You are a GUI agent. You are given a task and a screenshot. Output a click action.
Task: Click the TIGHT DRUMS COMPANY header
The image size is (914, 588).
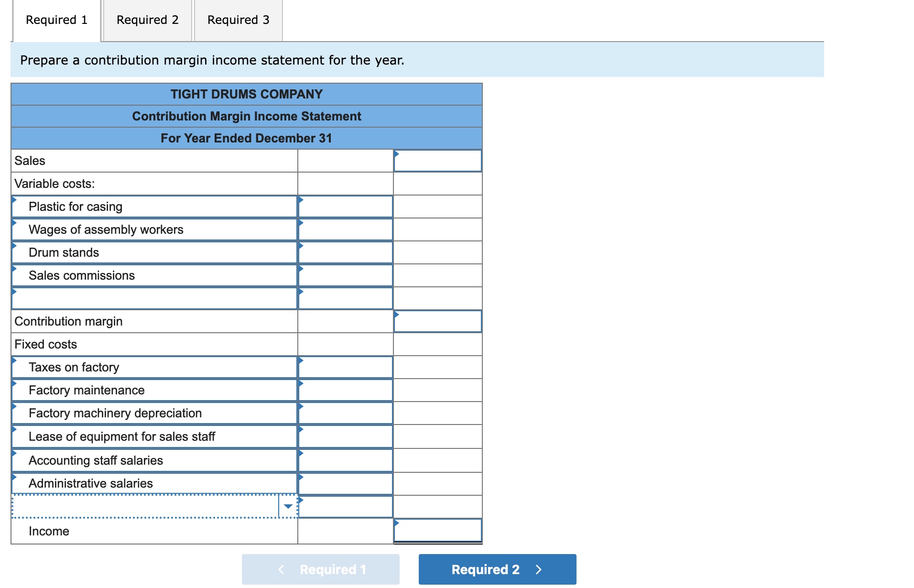(247, 94)
